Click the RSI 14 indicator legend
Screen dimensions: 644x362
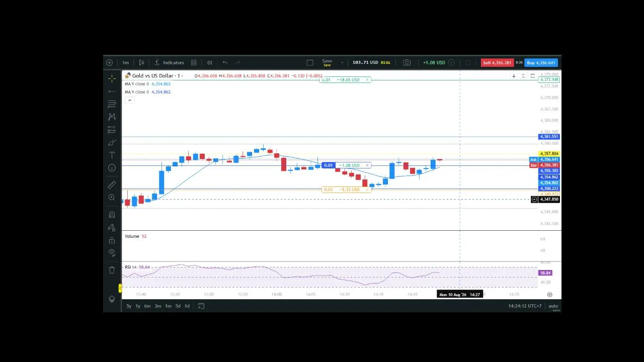click(137, 267)
